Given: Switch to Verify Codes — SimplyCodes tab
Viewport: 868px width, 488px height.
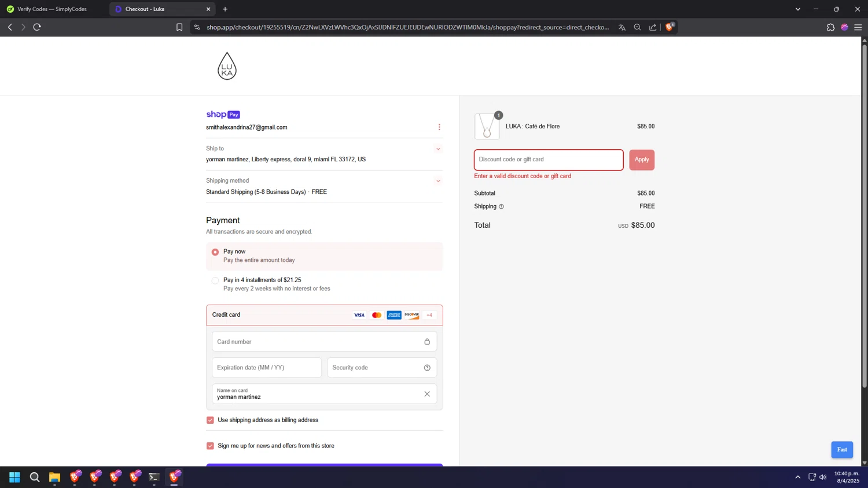Looking at the screenshot, I should (52, 9).
